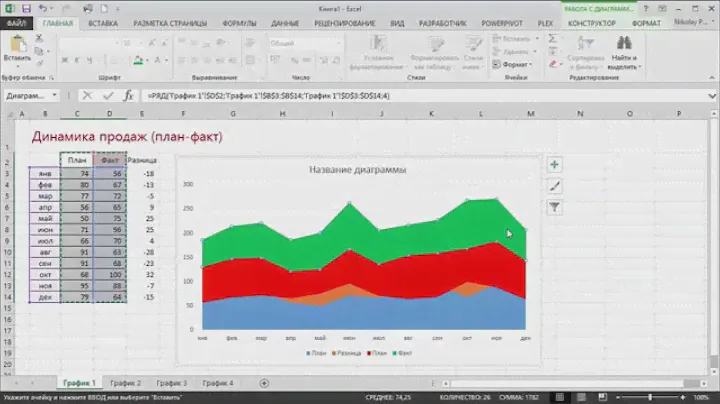
Task: Click the Chart Elements plus button
Action: [x=555, y=164]
